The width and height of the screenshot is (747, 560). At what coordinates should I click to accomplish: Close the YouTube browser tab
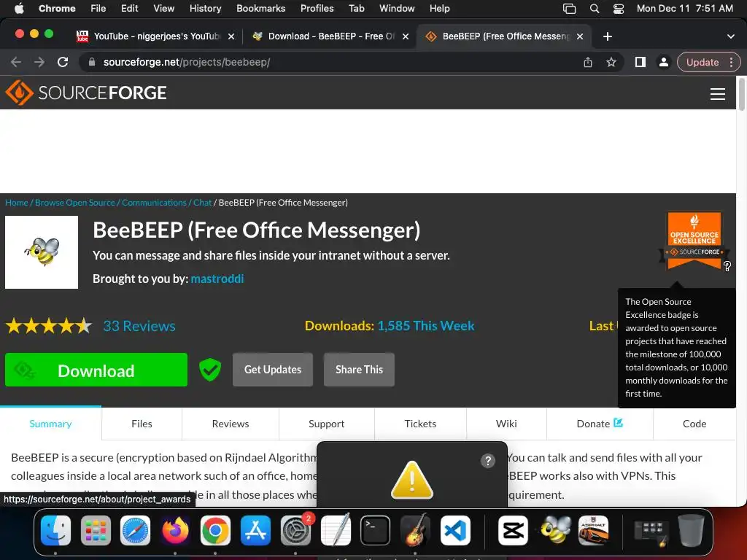tap(231, 36)
